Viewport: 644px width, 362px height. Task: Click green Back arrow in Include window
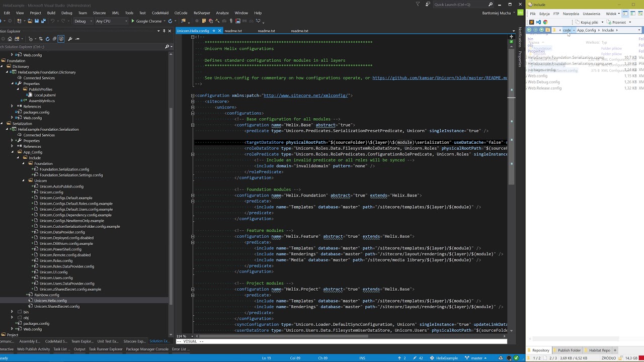(529, 30)
